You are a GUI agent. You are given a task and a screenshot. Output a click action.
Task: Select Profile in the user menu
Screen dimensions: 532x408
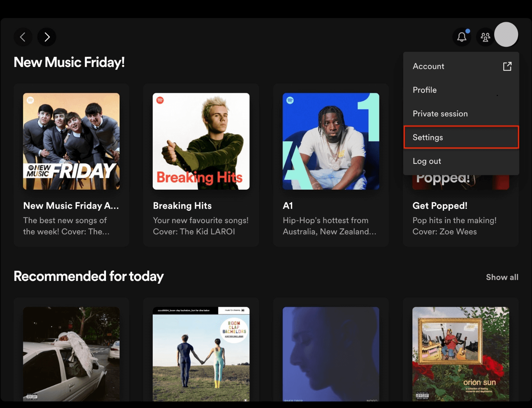(x=461, y=90)
